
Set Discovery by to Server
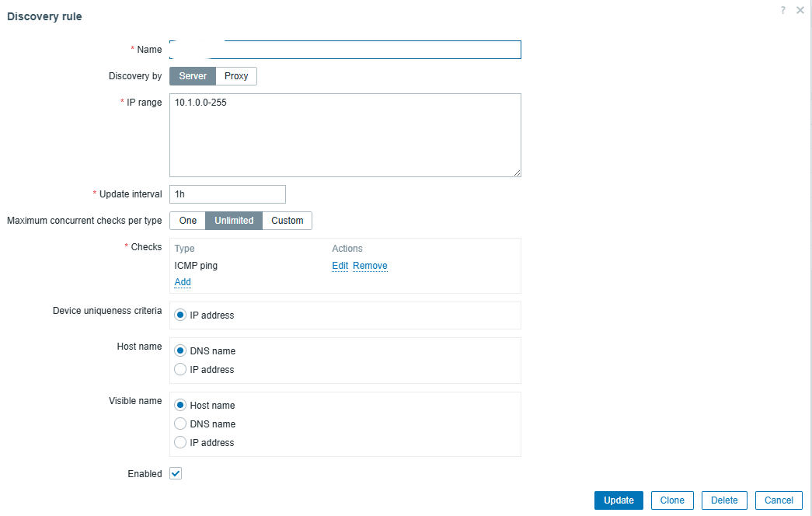coord(193,76)
